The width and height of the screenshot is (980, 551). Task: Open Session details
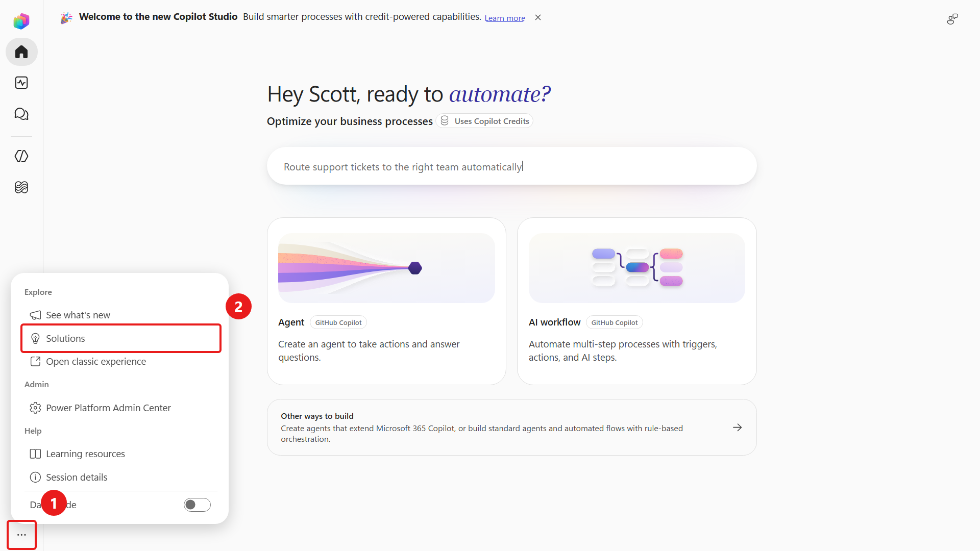coord(121,477)
